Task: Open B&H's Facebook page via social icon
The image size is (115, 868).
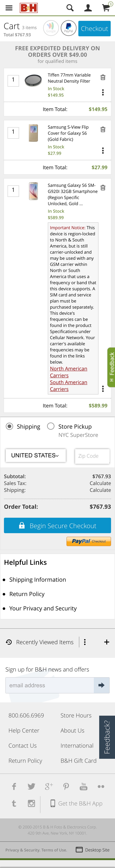Action: tap(14, 786)
